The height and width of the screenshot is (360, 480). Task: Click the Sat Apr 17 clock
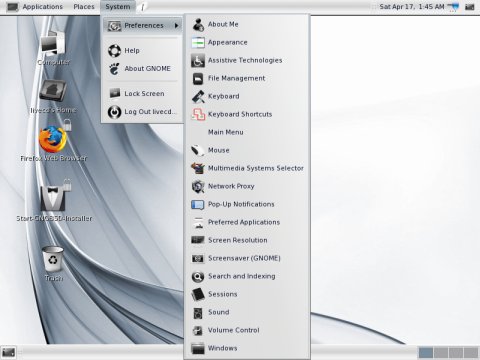(x=412, y=7)
